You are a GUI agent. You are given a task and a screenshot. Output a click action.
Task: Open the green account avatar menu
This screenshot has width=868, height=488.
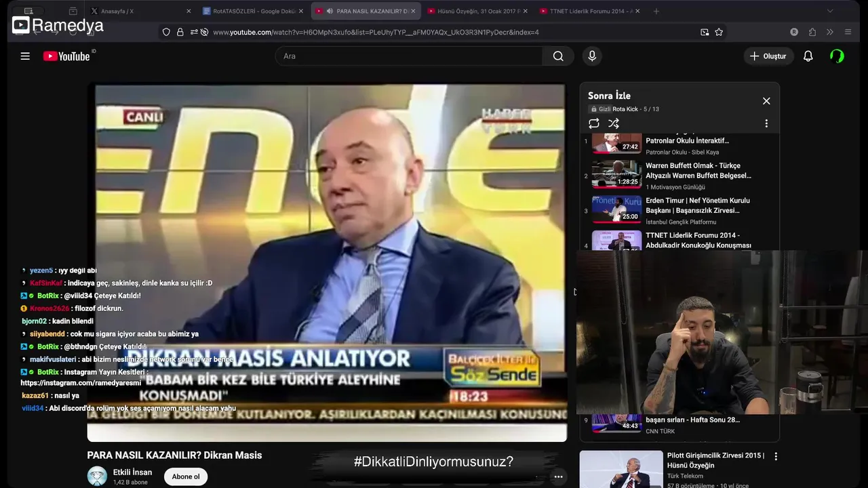pyautogui.click(x=837, y=56)
